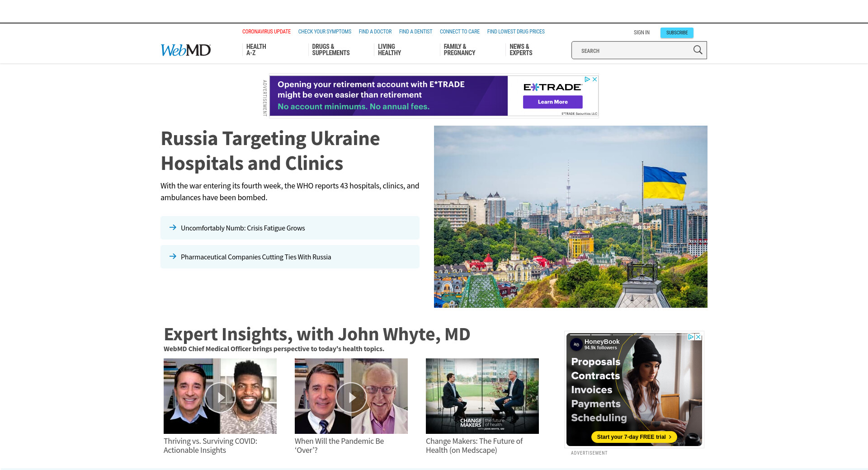Click arrow beside Pharmaceutical Companies Cutting Ties
Image resolution: width=868 pixels, height=470 pixels.
(173, 257)
